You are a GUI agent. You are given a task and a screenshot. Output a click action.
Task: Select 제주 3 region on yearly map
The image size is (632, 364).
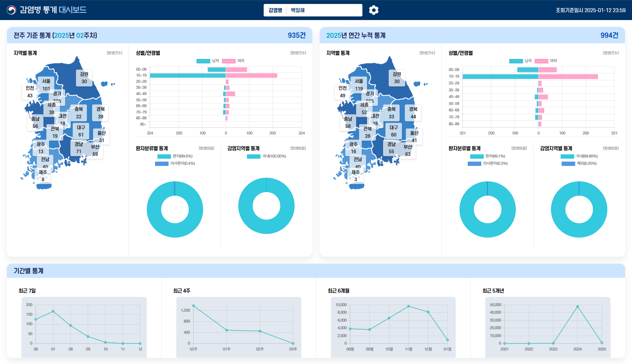click(356, 176)
